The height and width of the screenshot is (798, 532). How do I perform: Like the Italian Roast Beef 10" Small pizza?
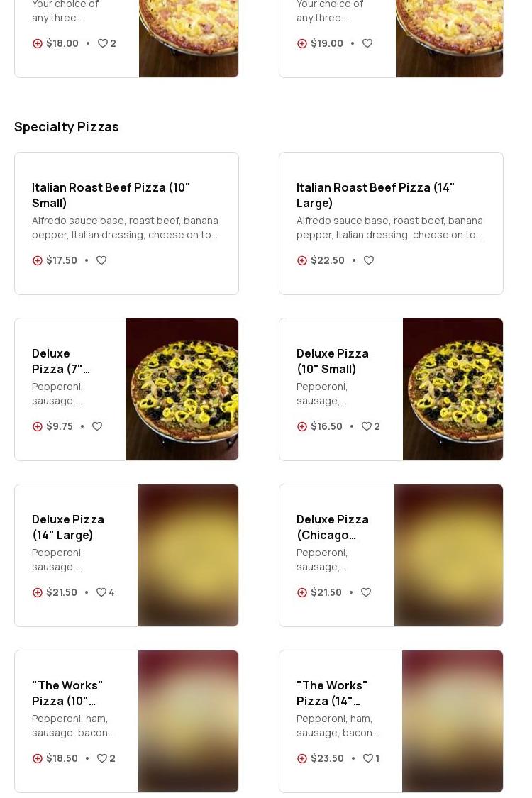101,260
